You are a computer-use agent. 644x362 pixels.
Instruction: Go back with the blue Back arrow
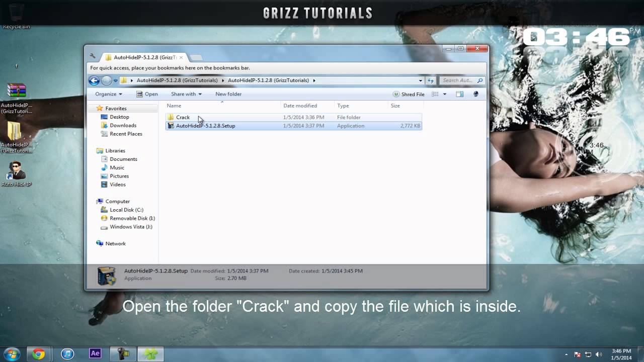94,80
